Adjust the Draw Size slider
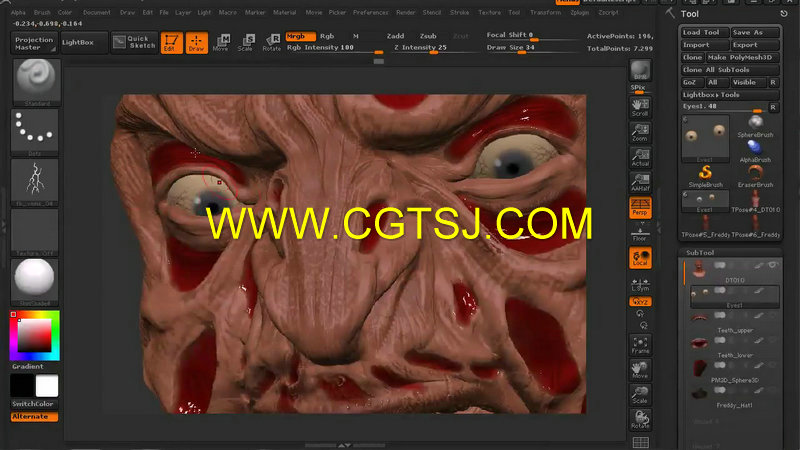 (x=532, y=48)
